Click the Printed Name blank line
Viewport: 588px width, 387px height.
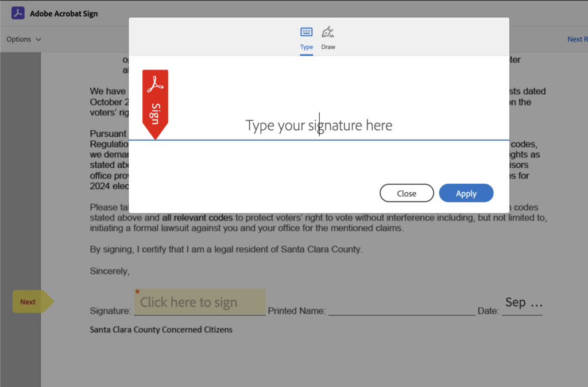coord(401,310)
